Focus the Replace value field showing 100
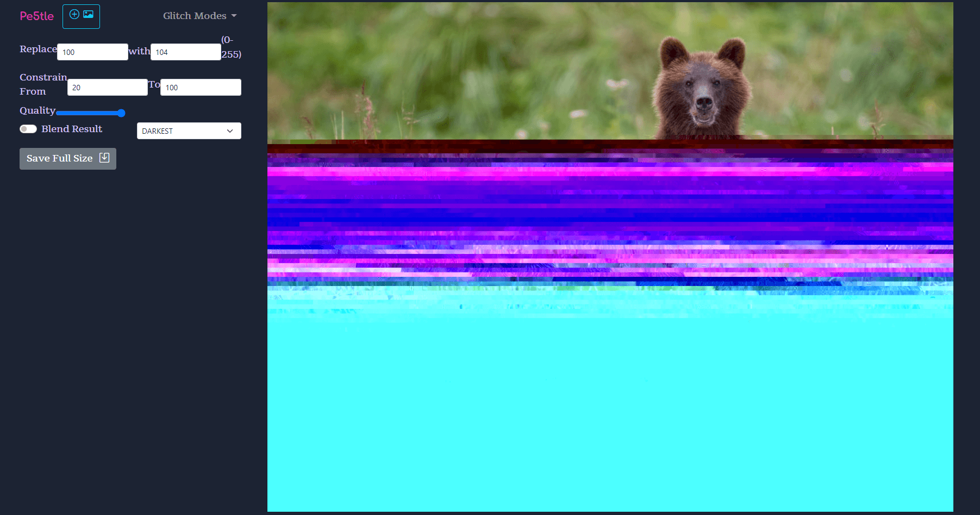 (x=92, y=52)
